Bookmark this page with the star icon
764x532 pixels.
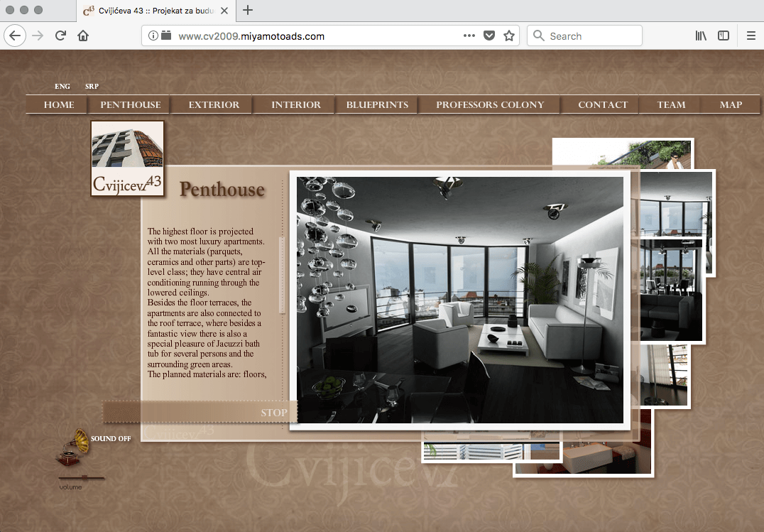tap(508, 36)
